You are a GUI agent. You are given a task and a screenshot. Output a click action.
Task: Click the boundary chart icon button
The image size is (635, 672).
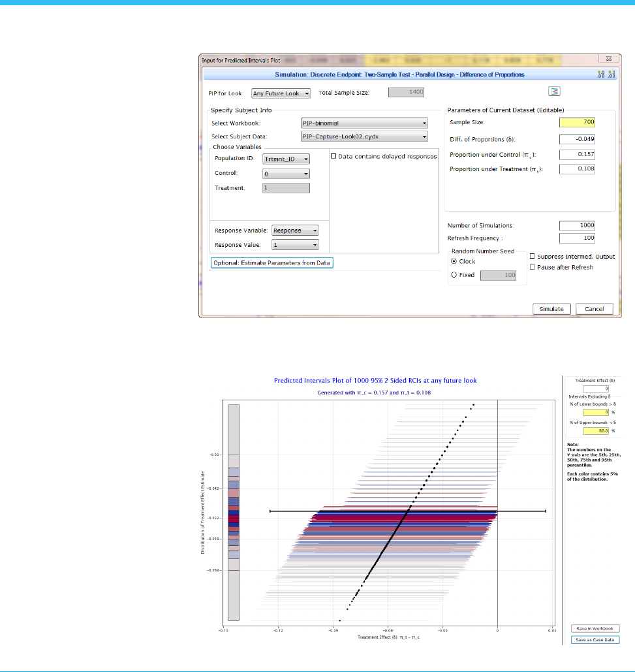point(554,91)
